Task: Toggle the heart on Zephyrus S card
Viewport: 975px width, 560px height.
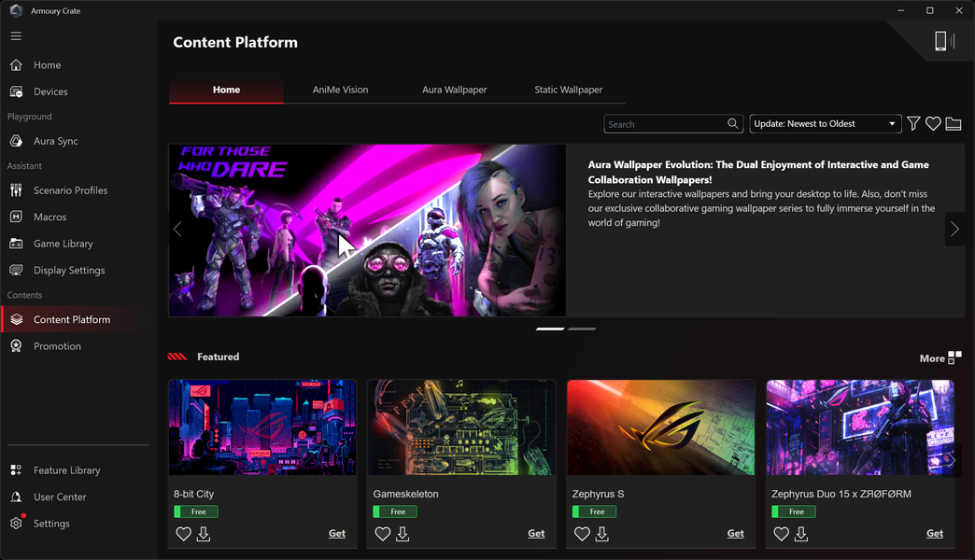Action: click(582, 534)
